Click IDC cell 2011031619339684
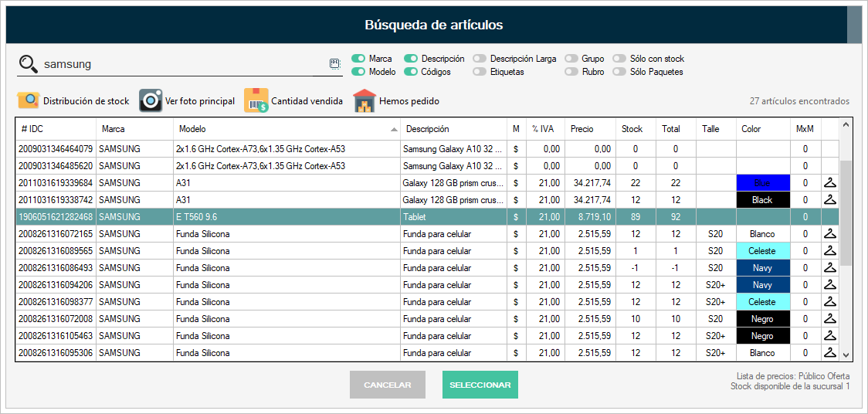 click(56, 182)
